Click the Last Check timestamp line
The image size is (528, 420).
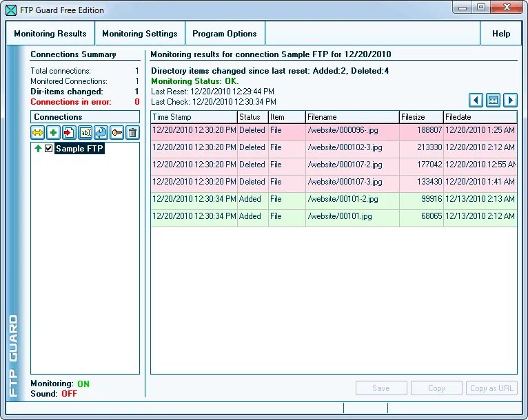point(214,101)
